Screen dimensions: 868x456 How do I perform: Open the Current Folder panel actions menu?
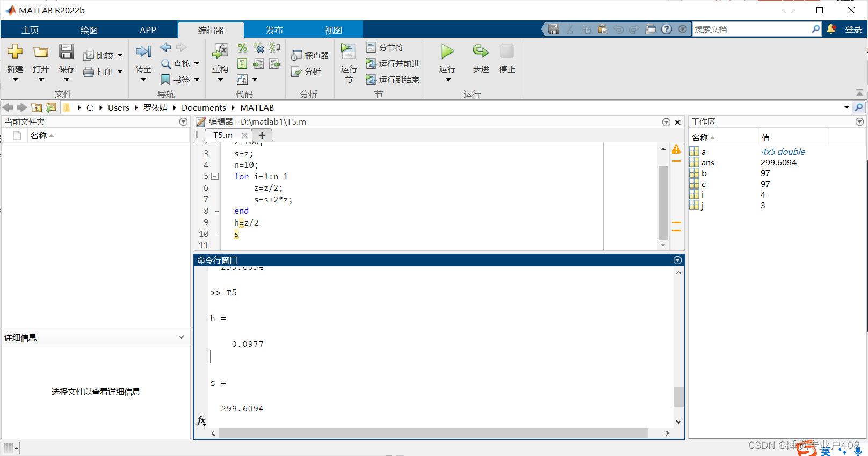tap(183, 122)
